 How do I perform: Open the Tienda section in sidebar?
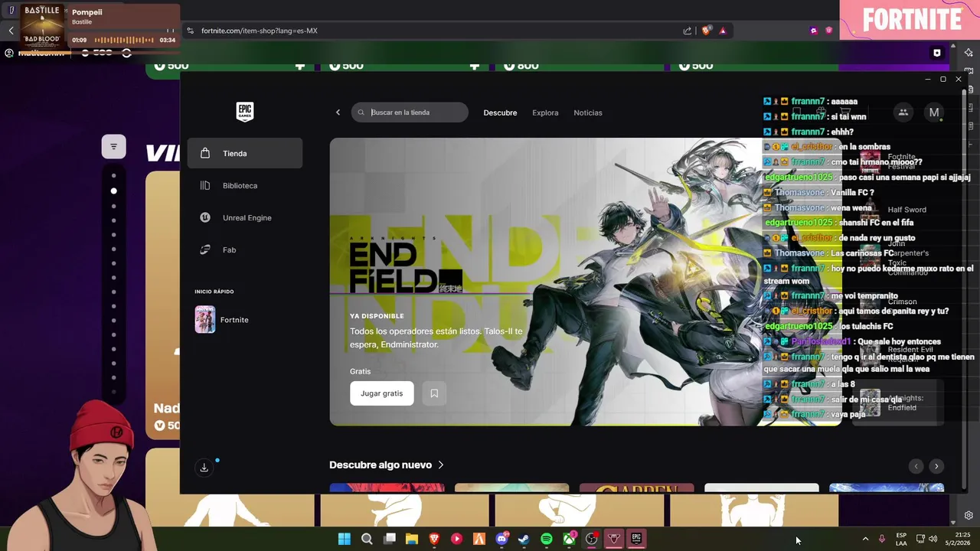pos(245,153)
